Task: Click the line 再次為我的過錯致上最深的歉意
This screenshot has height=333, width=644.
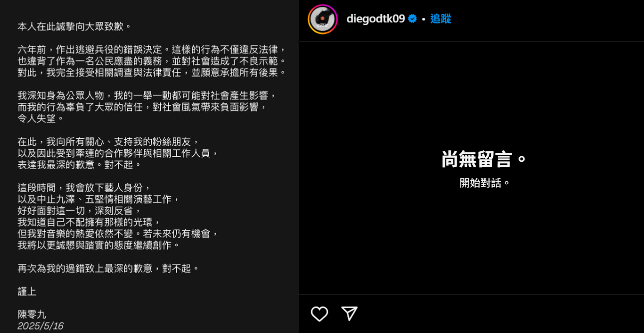Action: pos(109,268)
